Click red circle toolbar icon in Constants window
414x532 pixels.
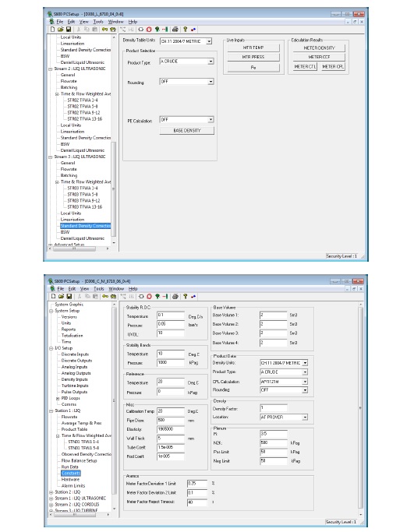149,297
